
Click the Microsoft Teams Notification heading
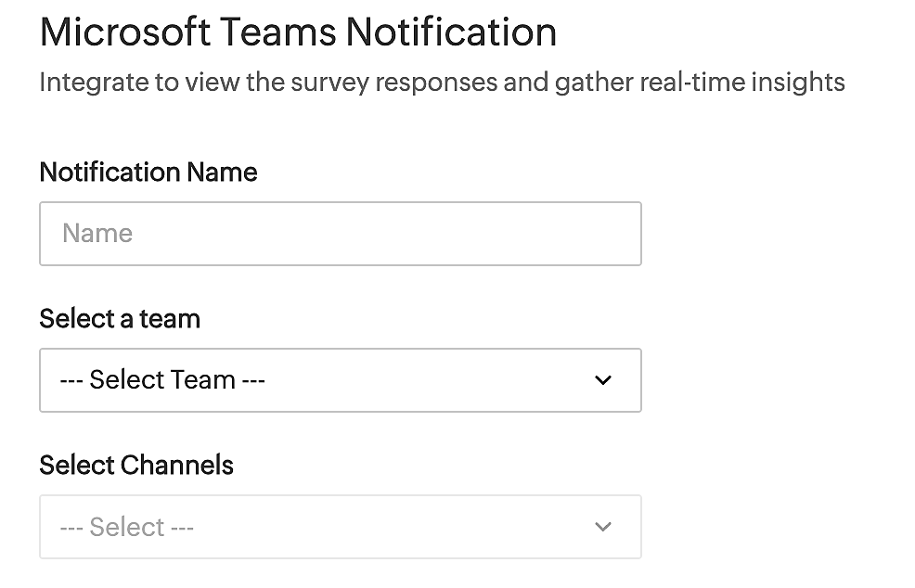298,32
